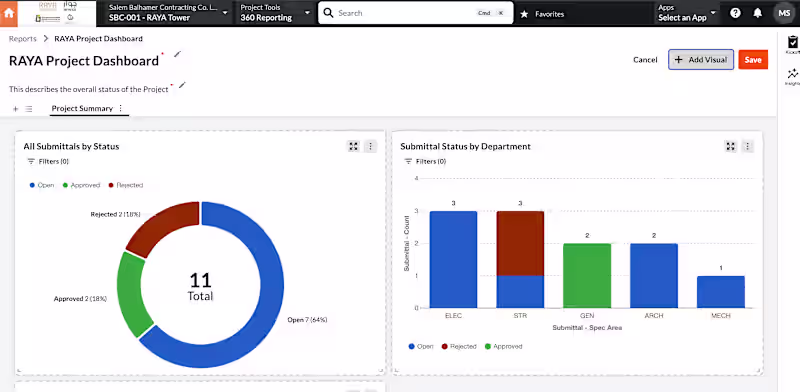Click the 'Rejected 2 (18%)' label
The width and height of the screenshot is (800, 392).
(115, 214)
